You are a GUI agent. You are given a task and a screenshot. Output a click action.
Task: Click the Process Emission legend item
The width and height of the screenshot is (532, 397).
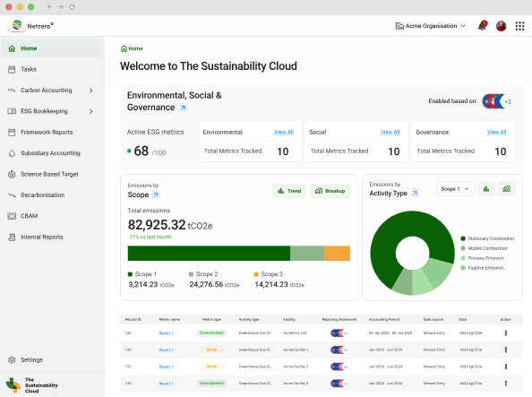(483, 258)
